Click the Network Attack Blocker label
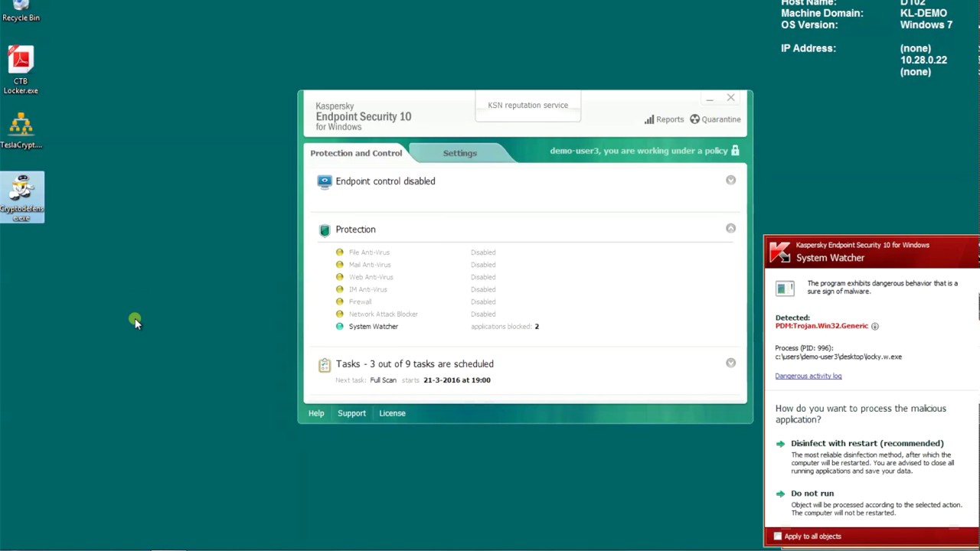 point(383,314)
